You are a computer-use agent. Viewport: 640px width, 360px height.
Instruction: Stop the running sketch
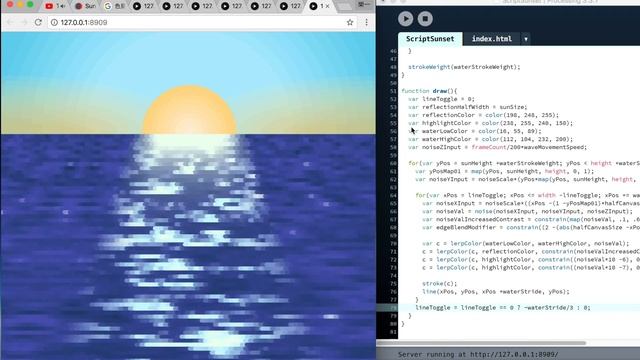(425, 19)
